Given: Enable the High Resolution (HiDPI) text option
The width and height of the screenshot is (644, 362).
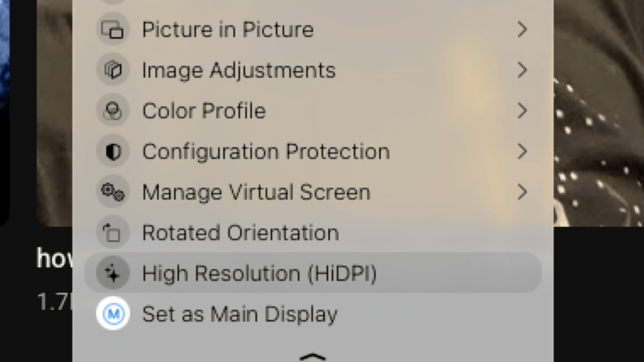Looking at the screenshot, I should pyautogui.click(x=259, y=273).
